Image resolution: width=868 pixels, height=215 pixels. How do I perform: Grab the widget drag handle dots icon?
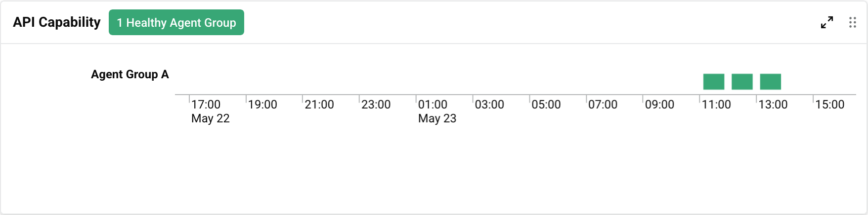coord(853,22)
